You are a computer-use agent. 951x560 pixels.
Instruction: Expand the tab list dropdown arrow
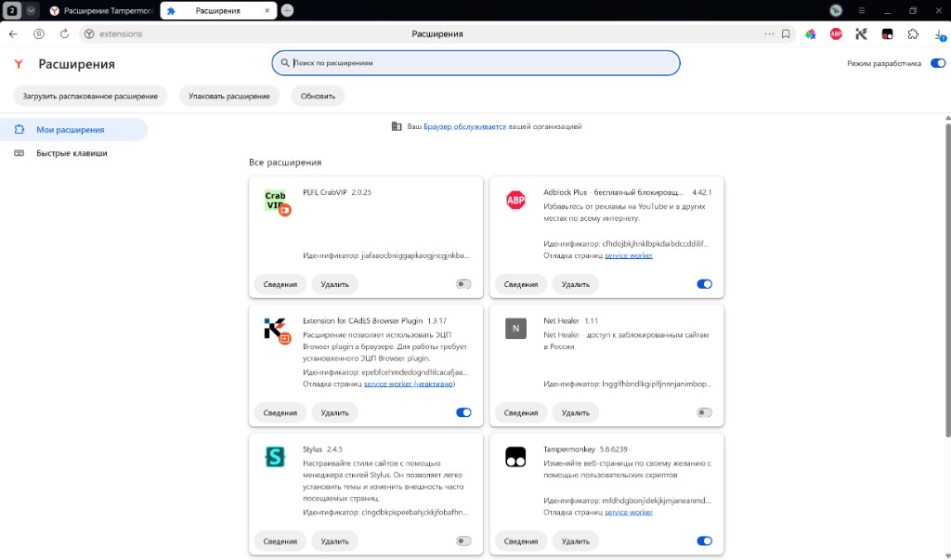31,10
